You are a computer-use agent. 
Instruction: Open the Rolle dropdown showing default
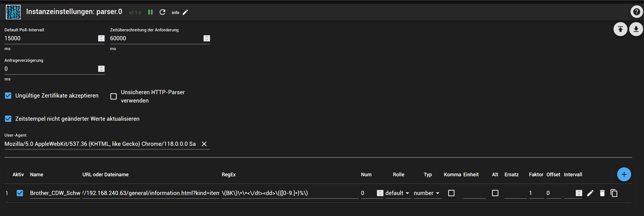(397, 193)
